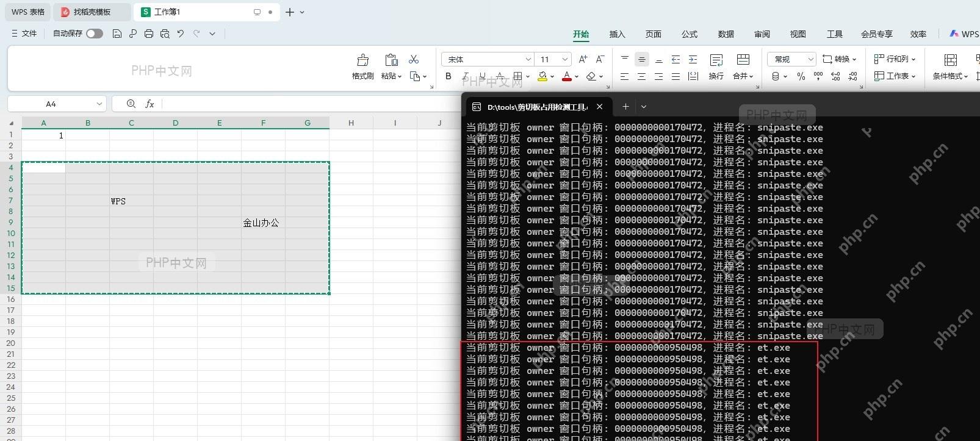
Task: Expand the quick access toolbar customize arrow
Action: (212, 34)
